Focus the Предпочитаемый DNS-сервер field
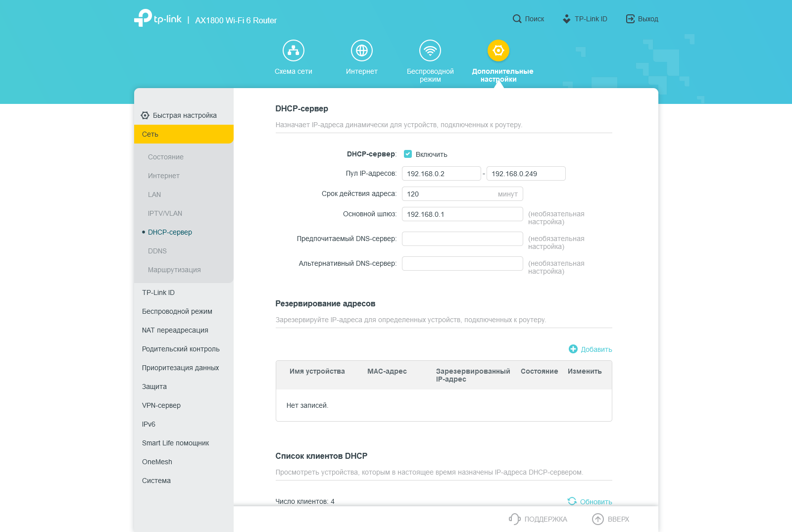This screenshot has height=532, width=792. tap(462, 239)
